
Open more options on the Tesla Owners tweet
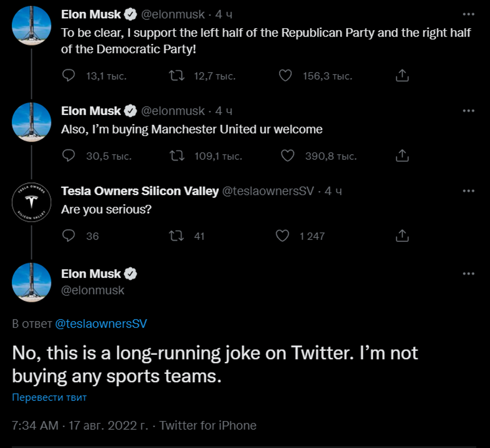point(468,191)
